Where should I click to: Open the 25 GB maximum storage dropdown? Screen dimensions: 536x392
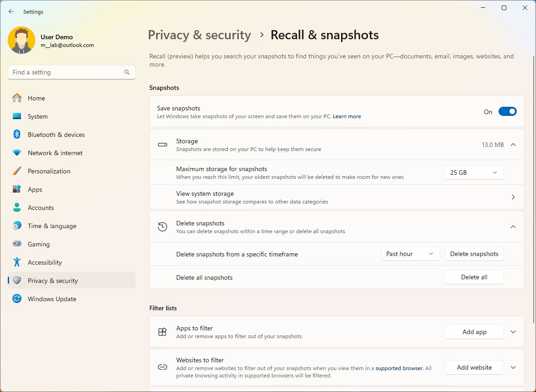(474, 172)
